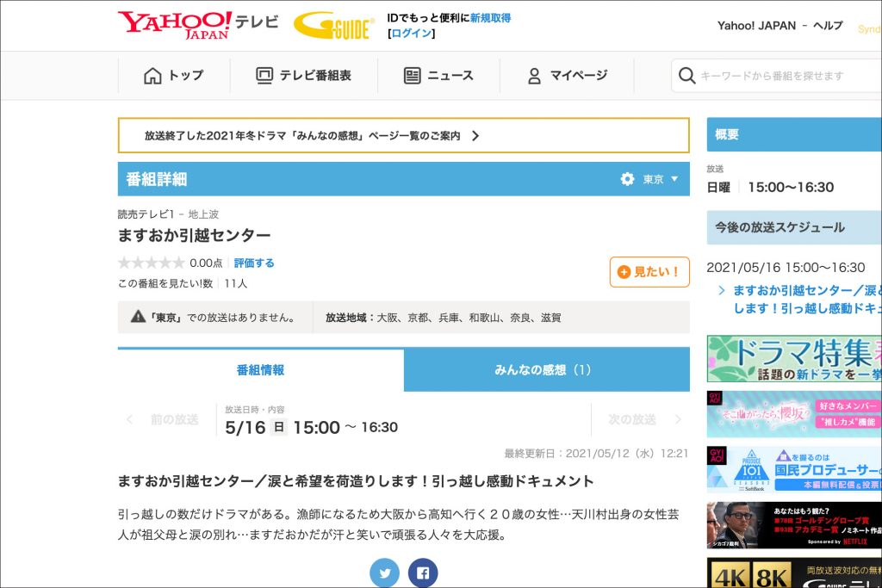Open the 2021 winter drama 感想 banner
Screen dimensions: 882x588
[403, 136]
